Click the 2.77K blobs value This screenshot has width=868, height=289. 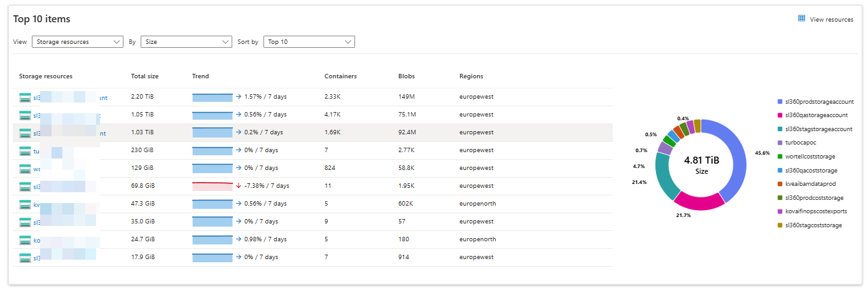[x=407, y=151]
